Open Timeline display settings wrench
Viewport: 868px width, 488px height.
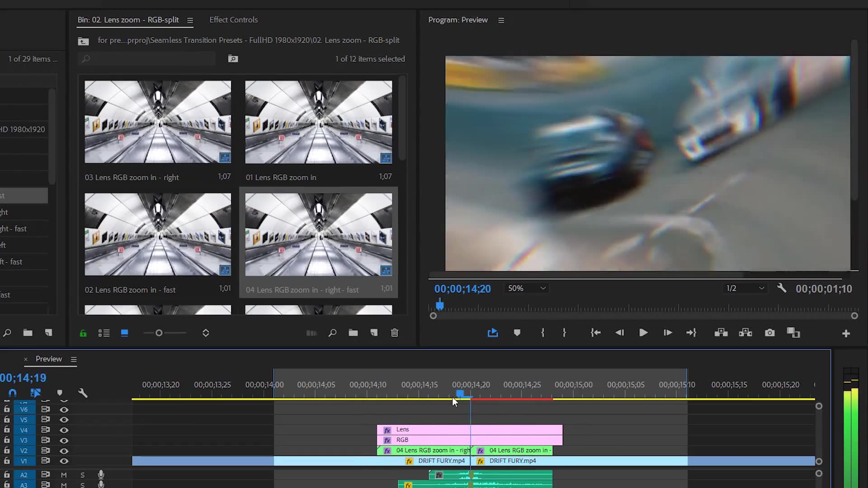(83, 393)
